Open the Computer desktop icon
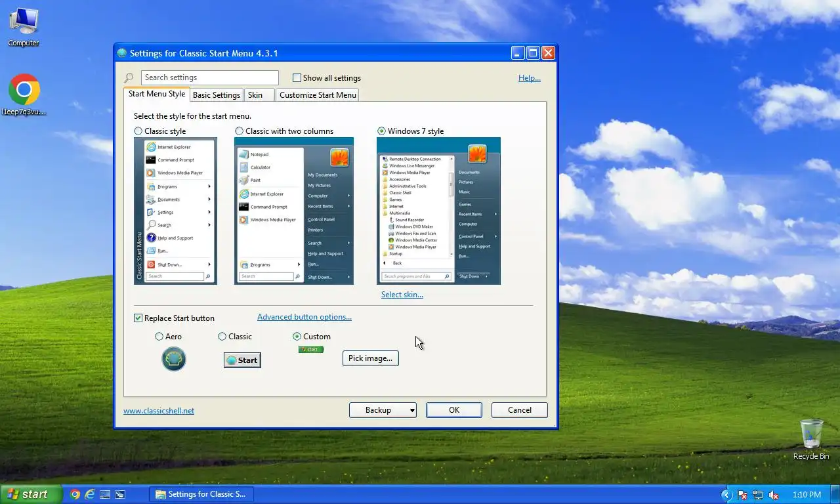 [x=24, y=26]
